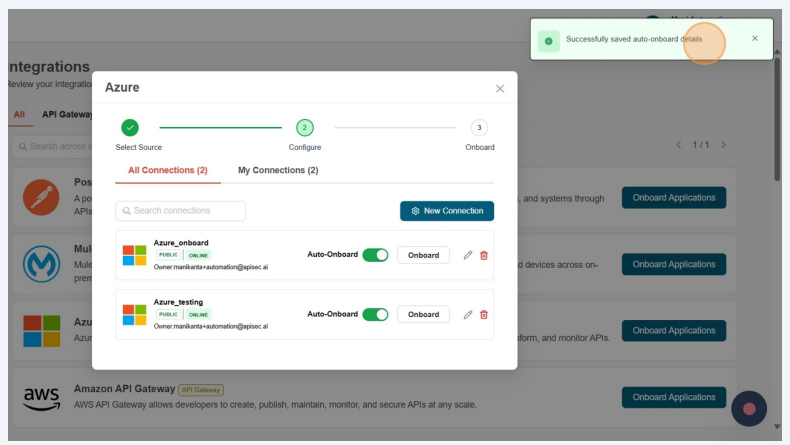Focus the Search connections field
790x445 pixels.
tap(181, 211)
